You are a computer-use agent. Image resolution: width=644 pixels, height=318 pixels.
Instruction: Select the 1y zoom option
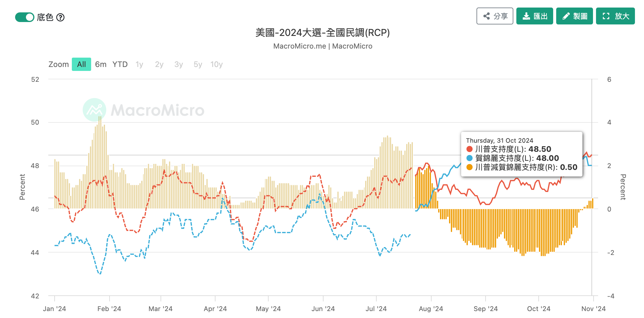[139, 64]
